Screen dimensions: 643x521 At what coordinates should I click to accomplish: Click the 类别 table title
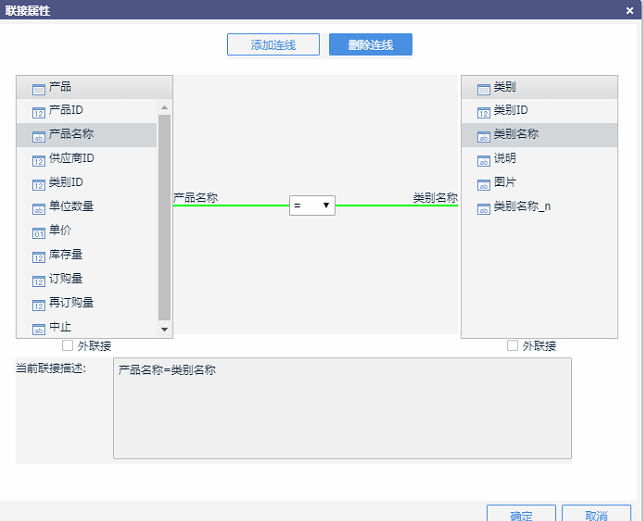coord(505,87)
